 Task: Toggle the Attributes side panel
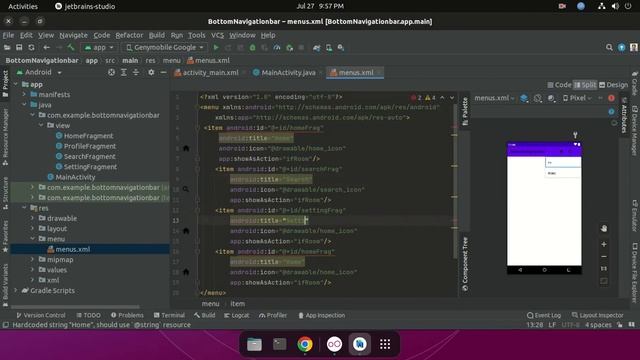tap(624, 116)
